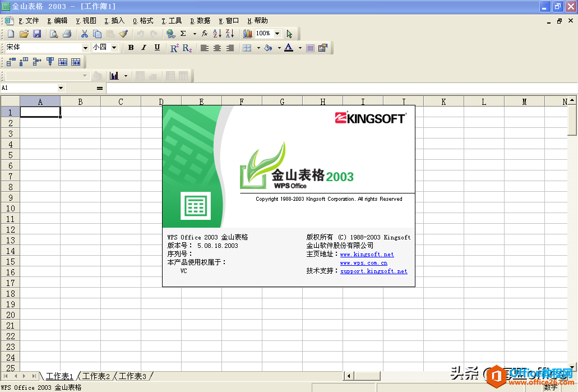
Task: Open the 工具 menu
Action: pos(172,21)
